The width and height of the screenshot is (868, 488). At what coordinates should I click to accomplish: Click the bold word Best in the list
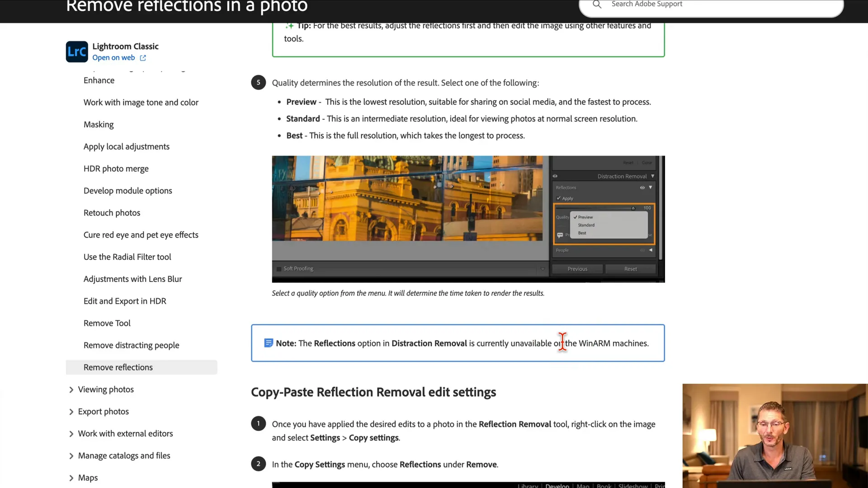(294, 136)
